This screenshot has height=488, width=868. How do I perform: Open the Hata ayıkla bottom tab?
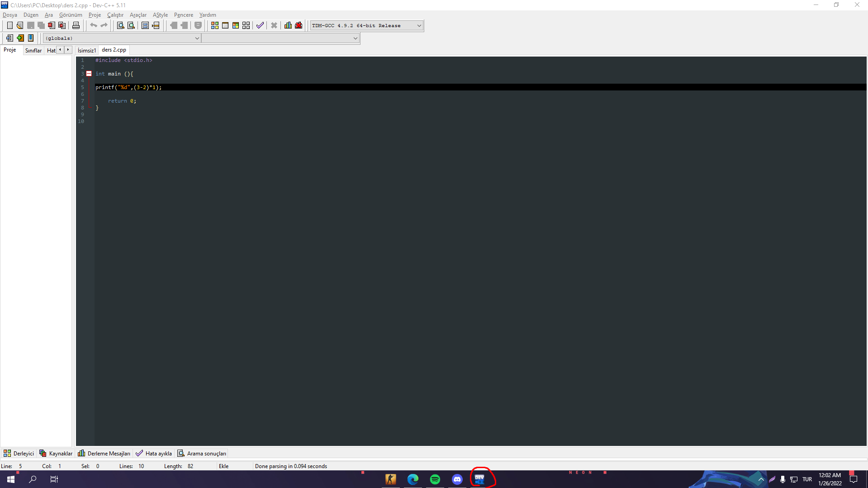154,453
